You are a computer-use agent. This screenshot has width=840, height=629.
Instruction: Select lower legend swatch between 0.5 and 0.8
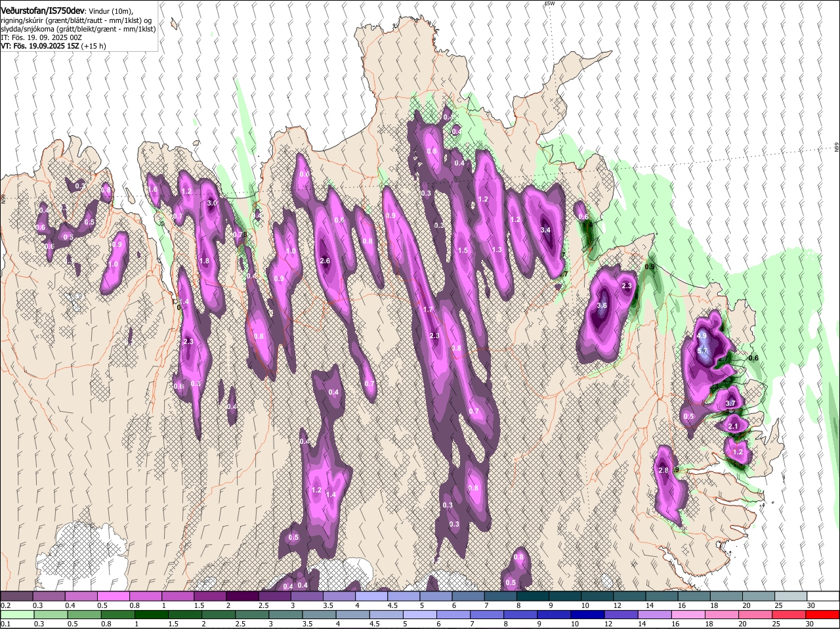(84, 615)
